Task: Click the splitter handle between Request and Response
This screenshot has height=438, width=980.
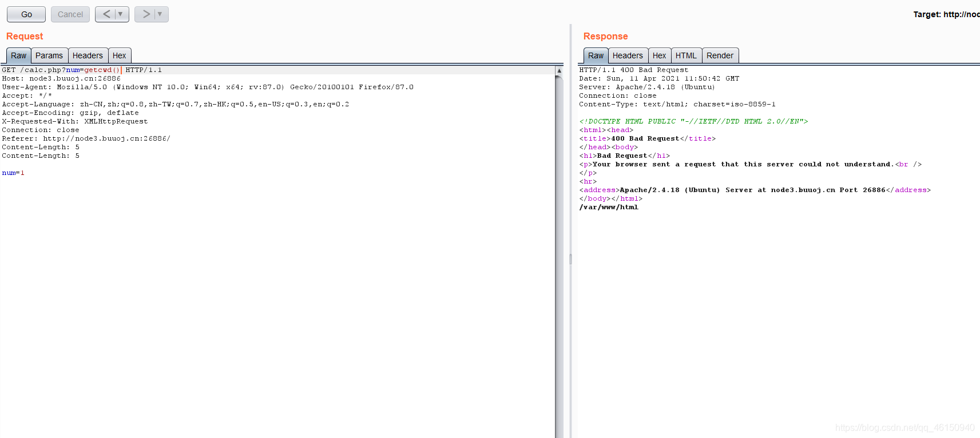Action: (x=570, y=259)
